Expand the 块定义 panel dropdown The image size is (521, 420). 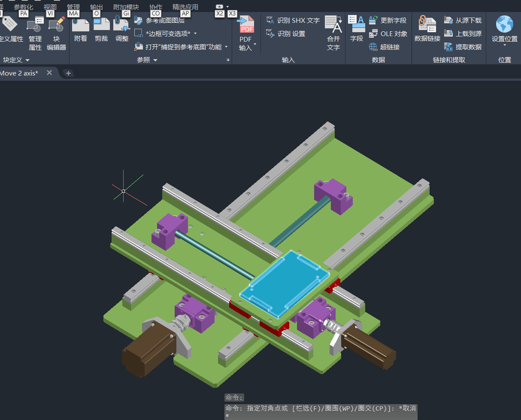click(27, 60)
